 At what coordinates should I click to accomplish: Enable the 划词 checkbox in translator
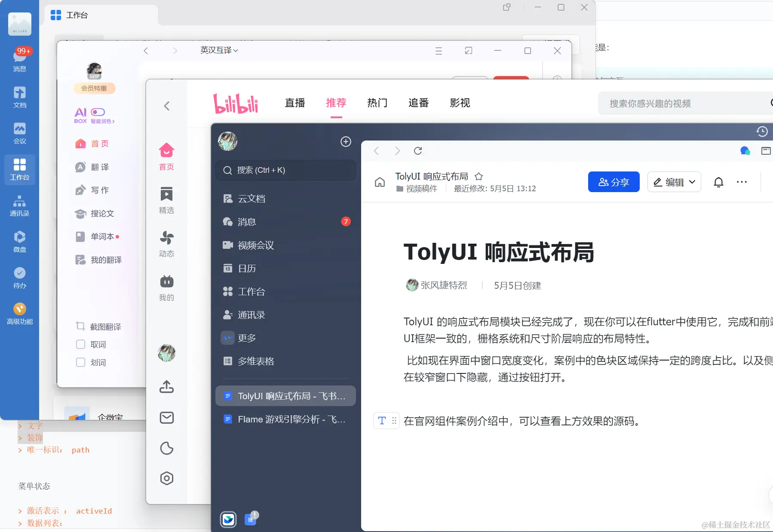click(80, 362)
